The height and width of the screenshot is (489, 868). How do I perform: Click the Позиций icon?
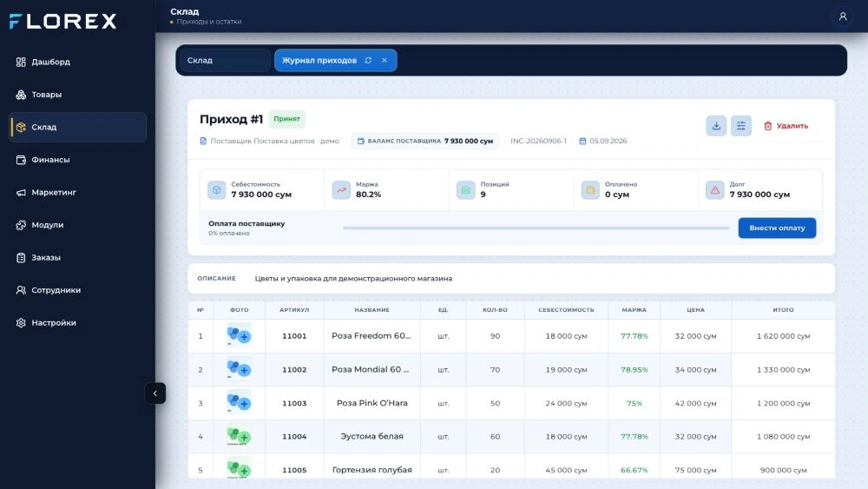coord(465,190)
